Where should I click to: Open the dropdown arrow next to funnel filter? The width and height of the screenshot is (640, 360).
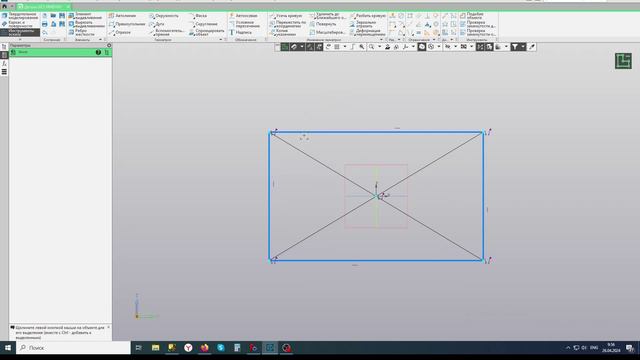(523, 47)
